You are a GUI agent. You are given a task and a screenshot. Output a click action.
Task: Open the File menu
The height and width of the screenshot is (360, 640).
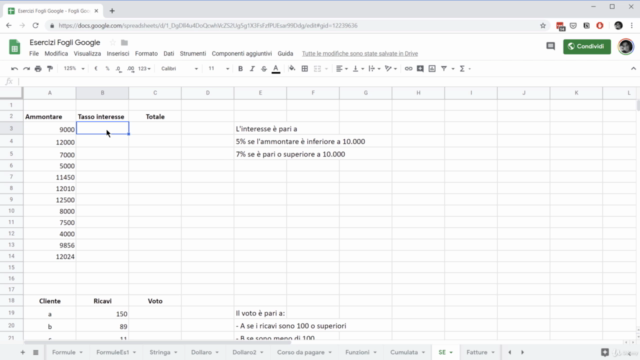pyautogui.click(x=34, y=53)
